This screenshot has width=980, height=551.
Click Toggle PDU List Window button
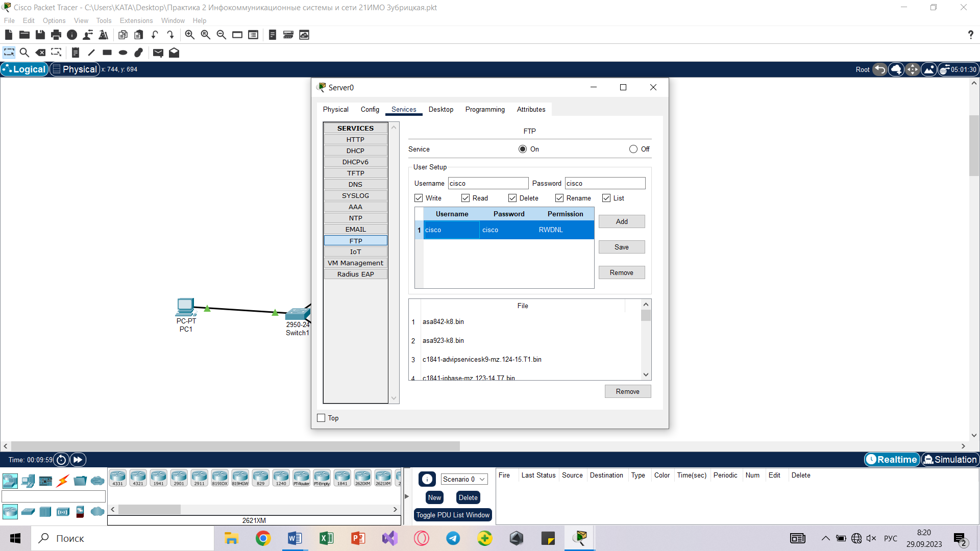(x=453, y=515)
